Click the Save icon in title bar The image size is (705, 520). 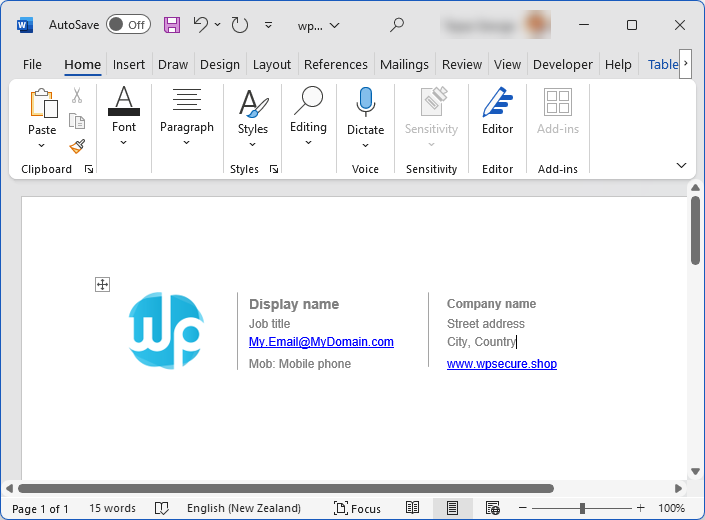[172, 25]
